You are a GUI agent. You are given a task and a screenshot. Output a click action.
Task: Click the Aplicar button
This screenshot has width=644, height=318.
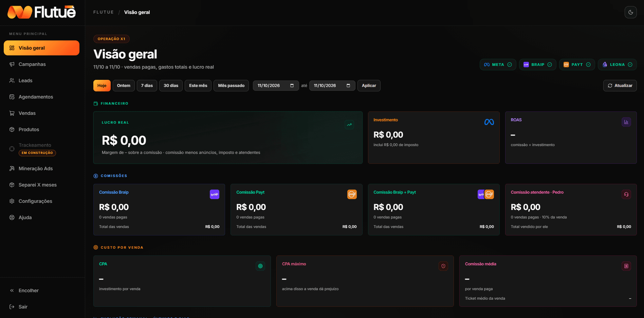369,86
